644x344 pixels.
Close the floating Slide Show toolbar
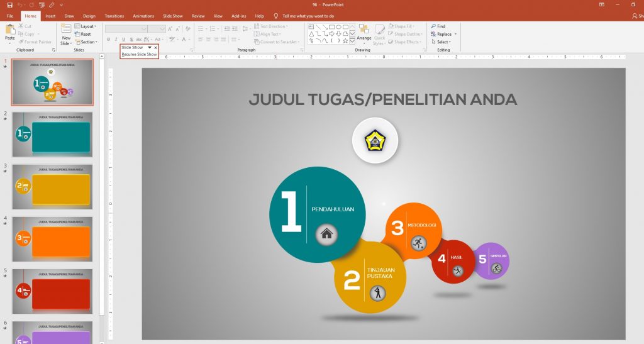click(x=156, y=48)
